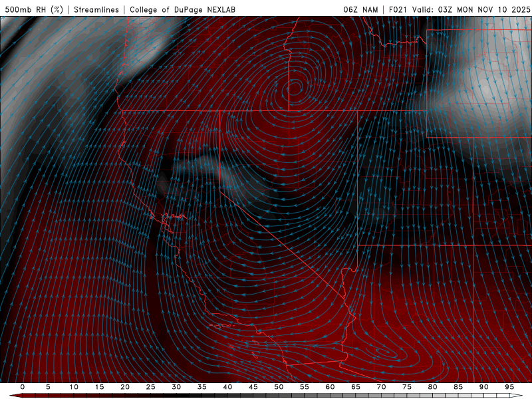Click the "25" humidity scale label
The image size is (532, 399).
pyautogui.click(x=151, y=387)
